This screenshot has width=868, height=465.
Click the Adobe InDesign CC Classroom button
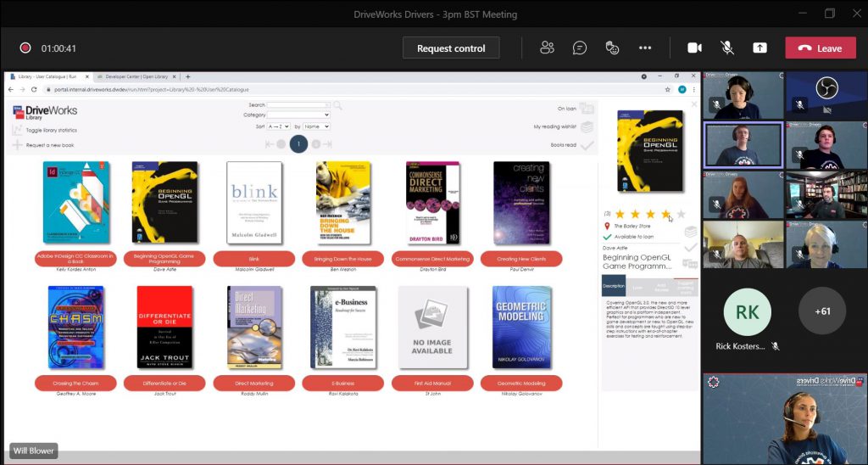75,258
